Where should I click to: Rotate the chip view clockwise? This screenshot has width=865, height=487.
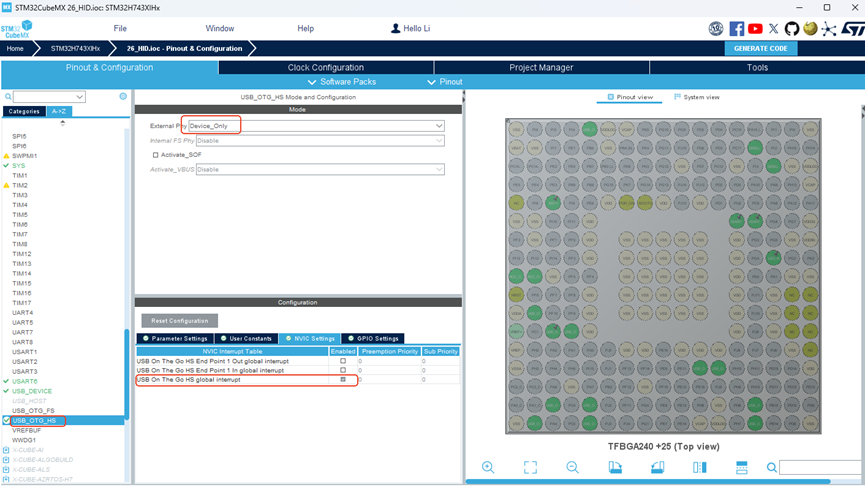(615, 467)
